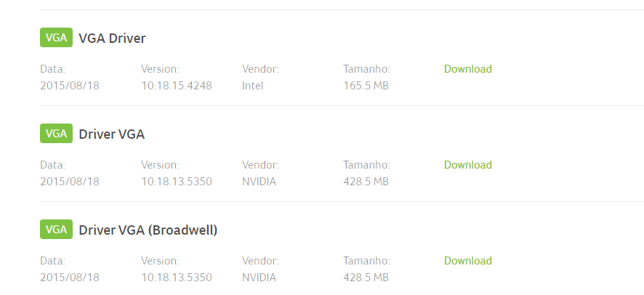Download the non-Broadwell NVIDIA Driver VGA
The height and width of the screenshot is (295, 644).
click(x=468, y=164)
